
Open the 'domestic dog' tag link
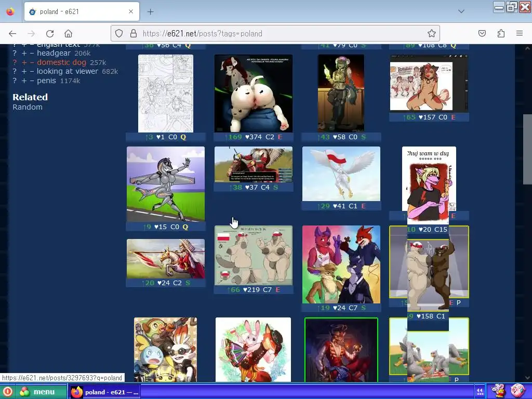61,62
